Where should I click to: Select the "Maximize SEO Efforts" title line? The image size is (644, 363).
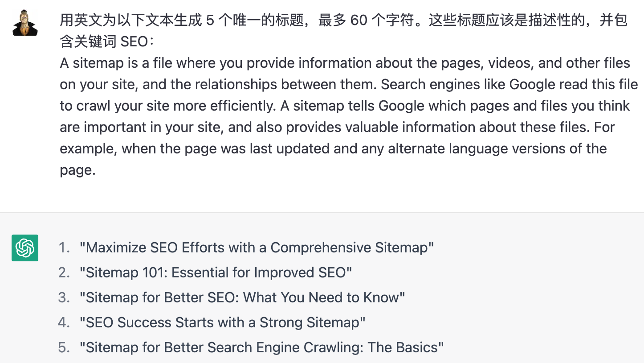(x=257, y=247)
